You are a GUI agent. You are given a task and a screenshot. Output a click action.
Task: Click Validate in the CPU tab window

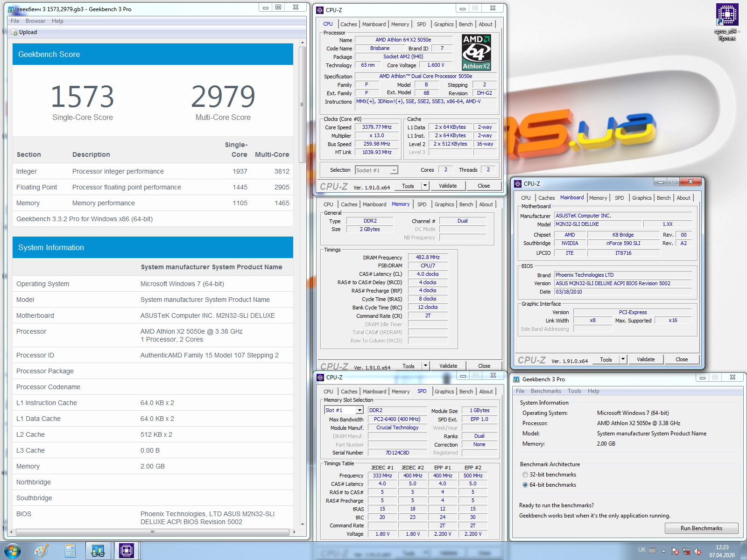point(448,186)
